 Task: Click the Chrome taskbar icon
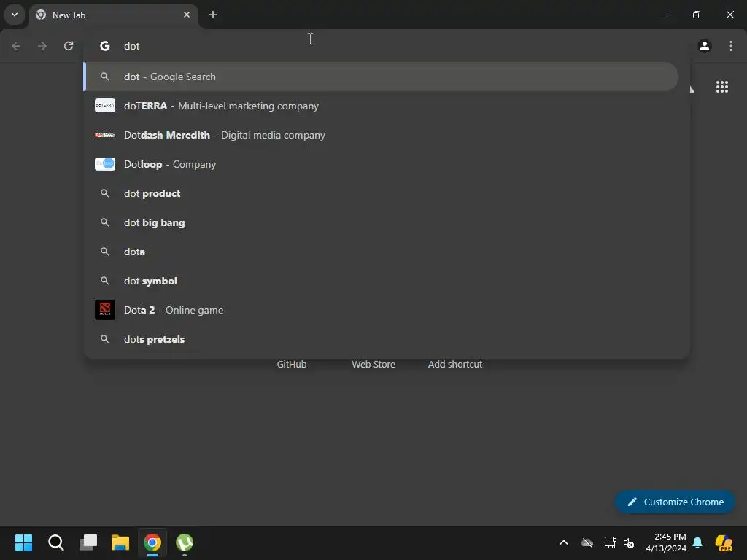point(152,542)
